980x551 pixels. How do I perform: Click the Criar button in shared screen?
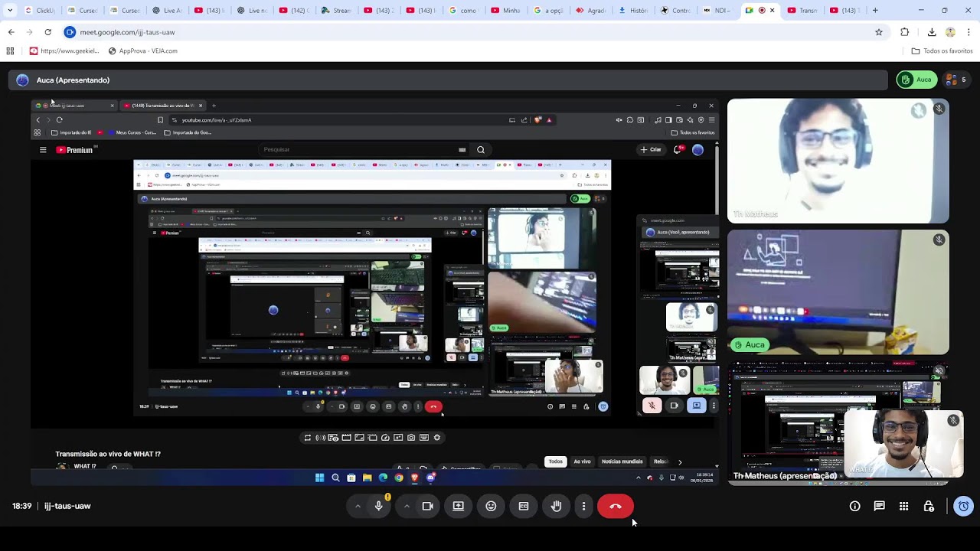651,150
